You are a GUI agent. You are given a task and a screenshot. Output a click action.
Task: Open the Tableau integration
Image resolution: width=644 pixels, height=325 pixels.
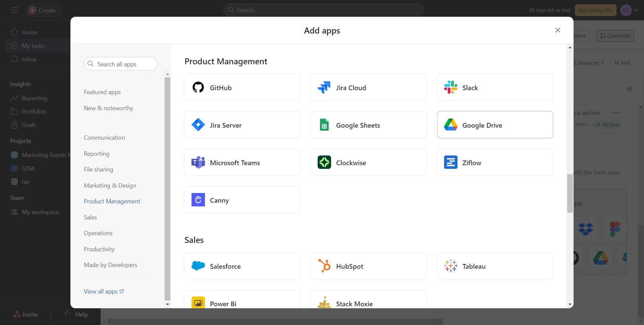click(x=494, y=266)
